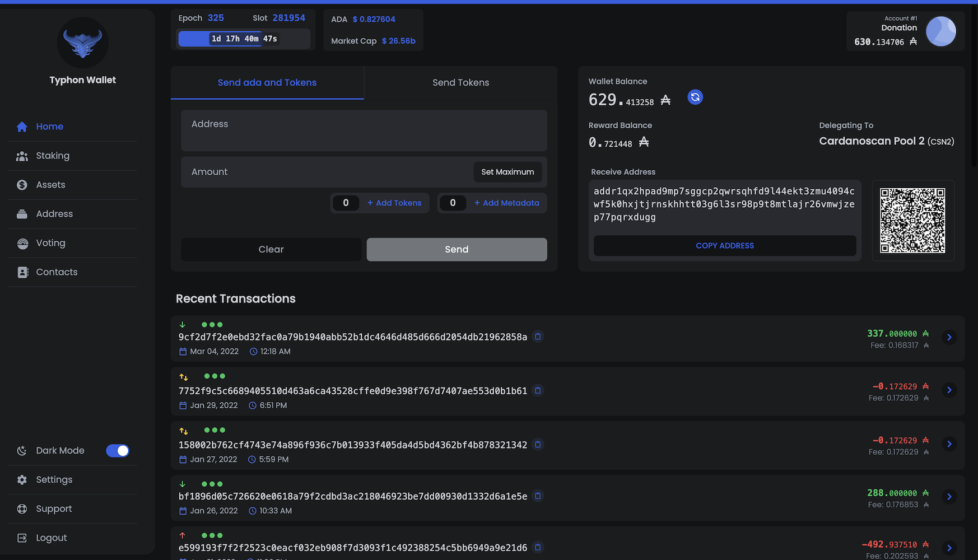Click the Address wallet icon in sidebar
This screenshot has height=560, width=978.
tap(22, 214)
